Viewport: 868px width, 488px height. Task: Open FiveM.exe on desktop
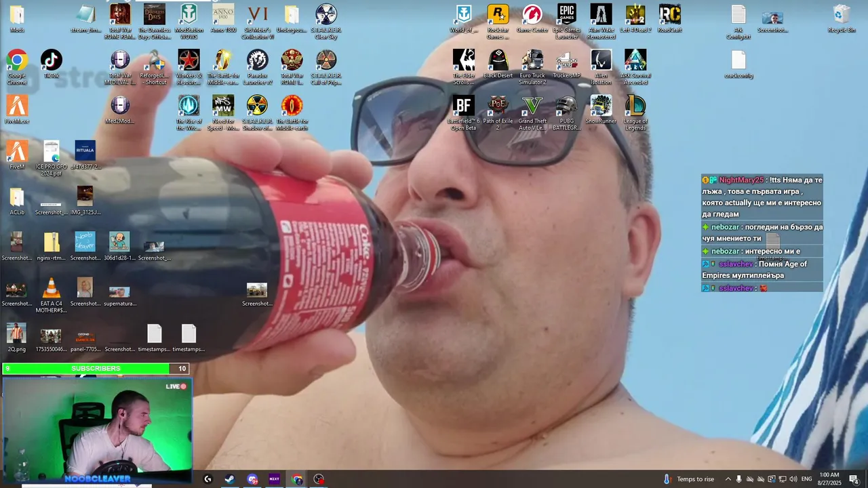click(x=17, y=109)
